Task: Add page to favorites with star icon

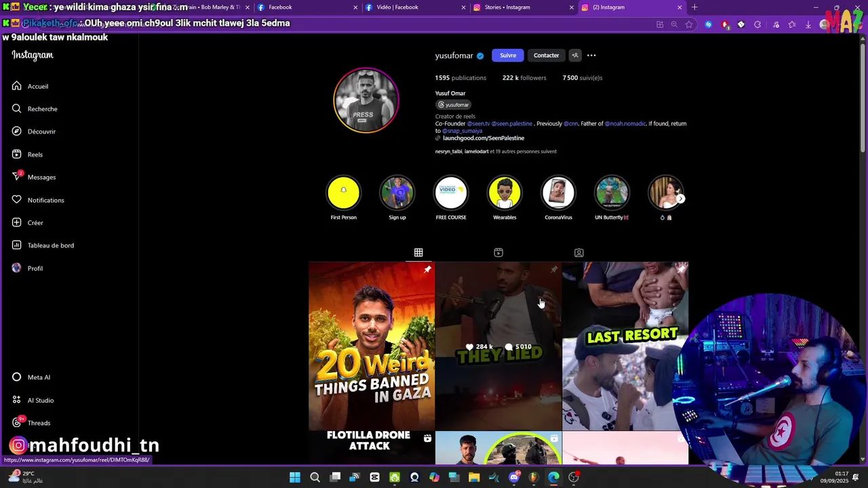Action: click(x=689, y=24)
